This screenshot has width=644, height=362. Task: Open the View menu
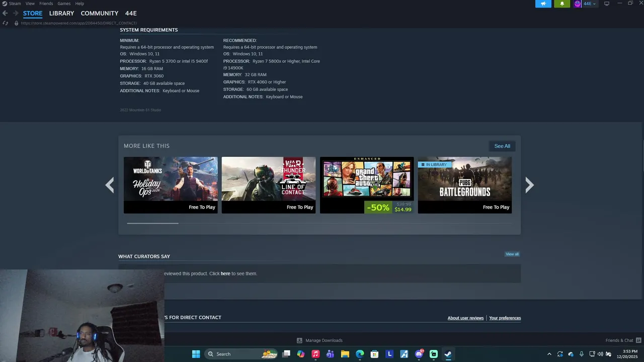tap(30, 4)
